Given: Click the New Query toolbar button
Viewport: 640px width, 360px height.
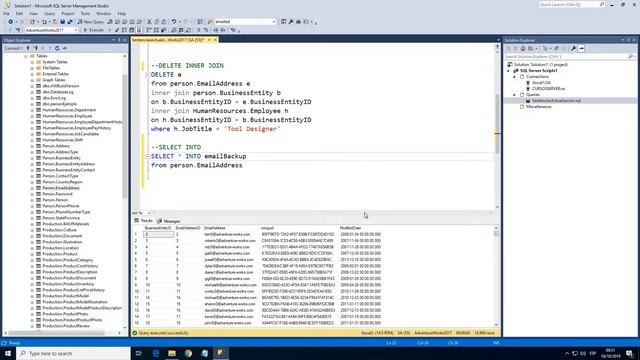Looking at the screenshot, I should 91,22.
